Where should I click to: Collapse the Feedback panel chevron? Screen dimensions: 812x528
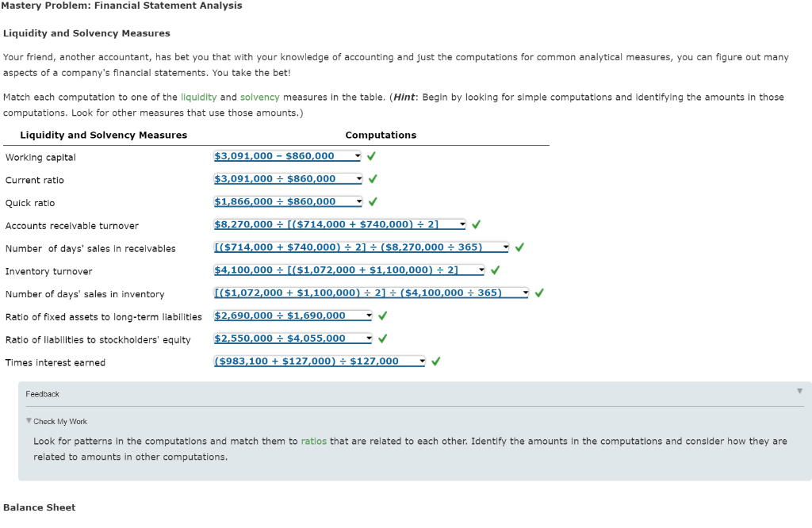(x=799, y=389)
